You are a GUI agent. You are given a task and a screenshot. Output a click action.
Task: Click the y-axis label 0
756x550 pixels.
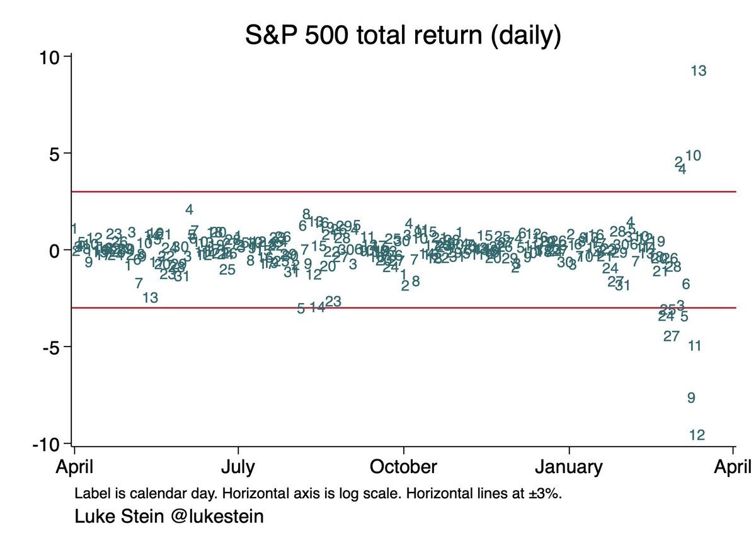[x=54, y=250]
